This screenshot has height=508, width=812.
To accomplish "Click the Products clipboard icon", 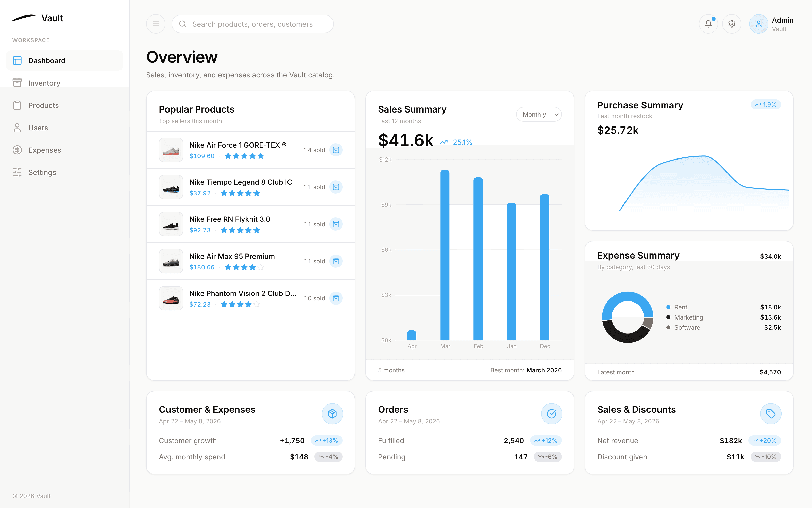I will pos(17,105).
